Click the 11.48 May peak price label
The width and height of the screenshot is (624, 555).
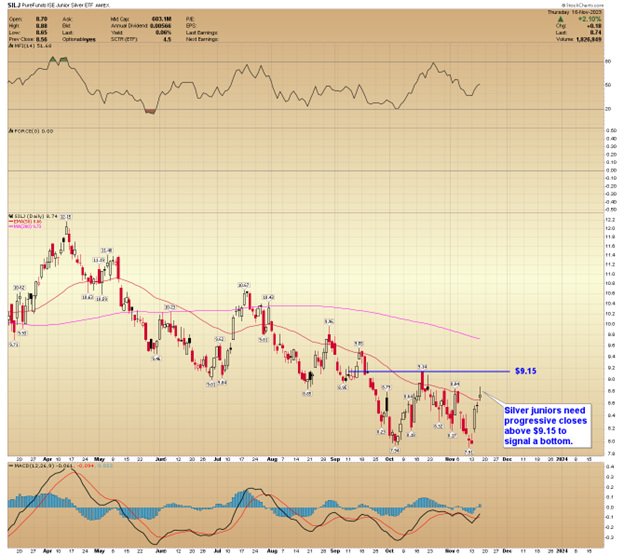coord(107,251)
